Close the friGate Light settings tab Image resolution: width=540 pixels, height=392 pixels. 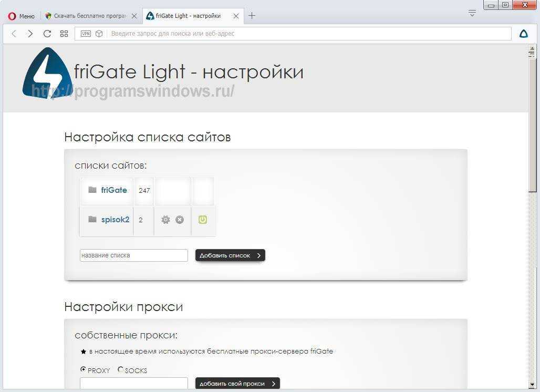[x=236, y=16]
